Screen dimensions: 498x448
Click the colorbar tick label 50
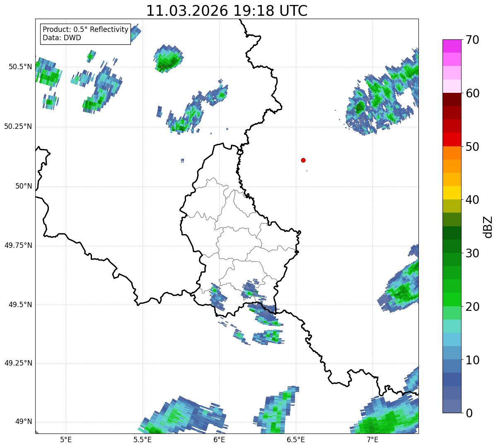click(472, 147)
